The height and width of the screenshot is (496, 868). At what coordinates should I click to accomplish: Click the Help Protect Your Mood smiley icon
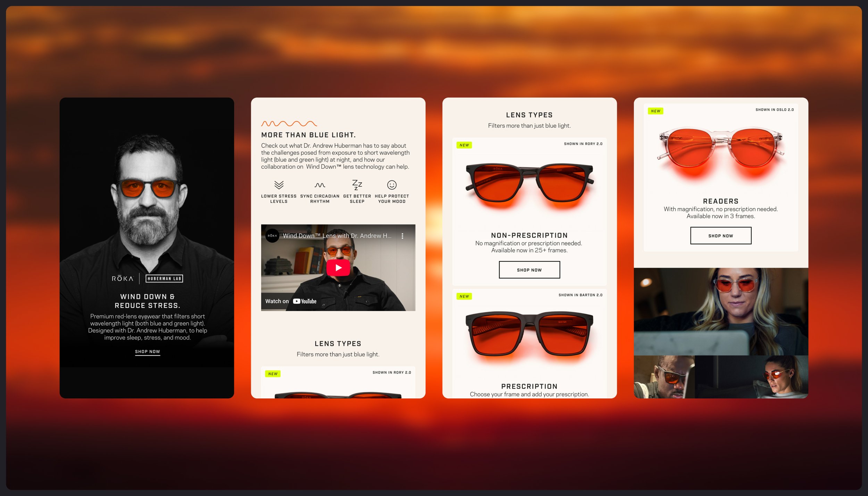(x=392, y=185)
